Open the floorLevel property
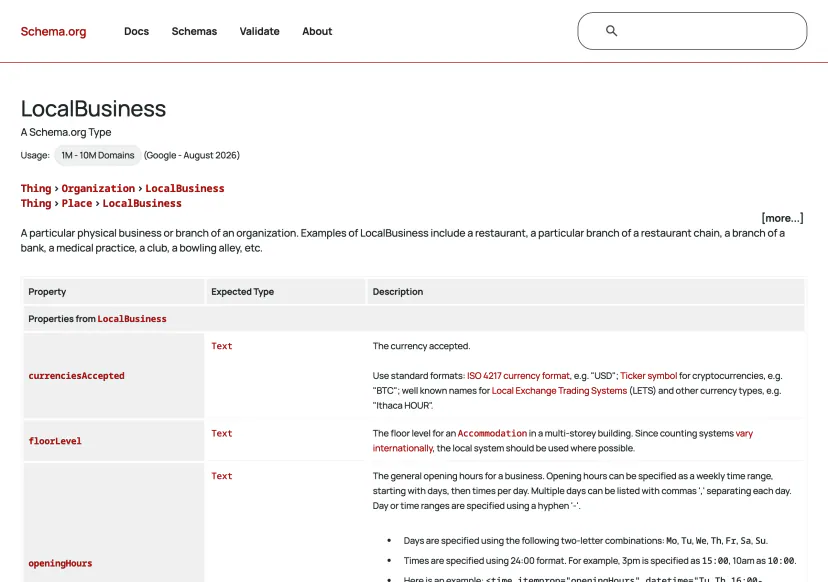The height and width of the screenshot is (582, 828). pyautogui.click(x=55, y=441)
